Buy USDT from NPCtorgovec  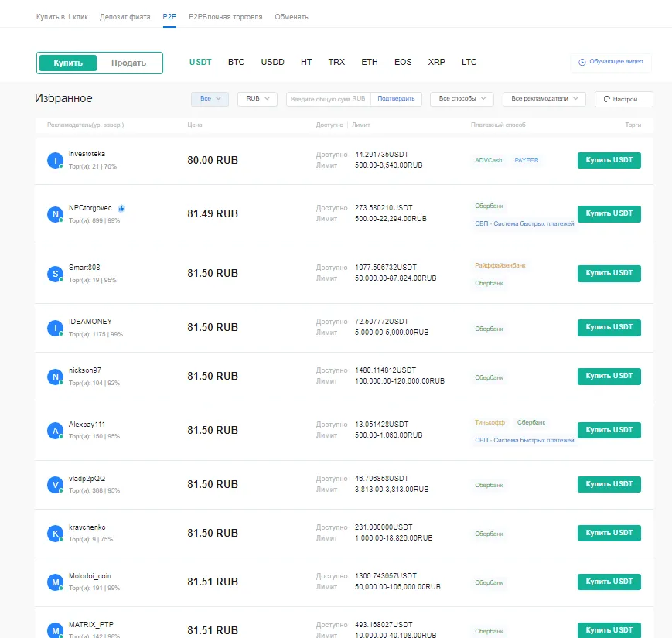610,214
